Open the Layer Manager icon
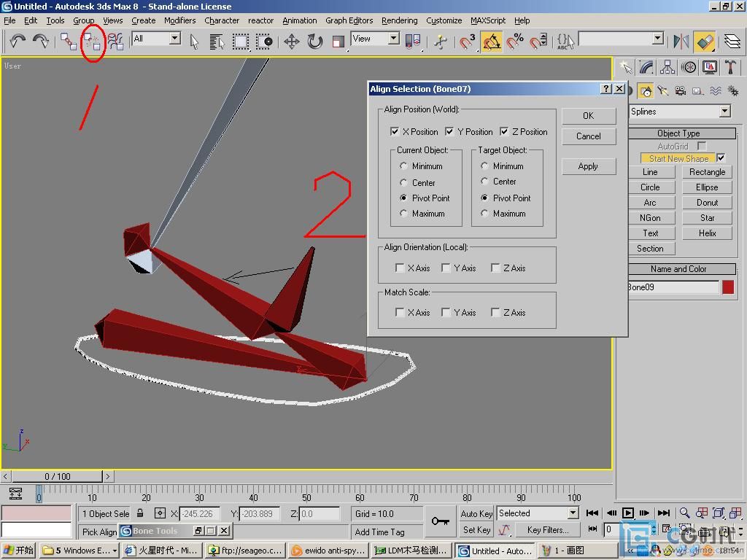The height and width of the screenshot is (560, 747). pyautogui.click(x=732, y=42)
